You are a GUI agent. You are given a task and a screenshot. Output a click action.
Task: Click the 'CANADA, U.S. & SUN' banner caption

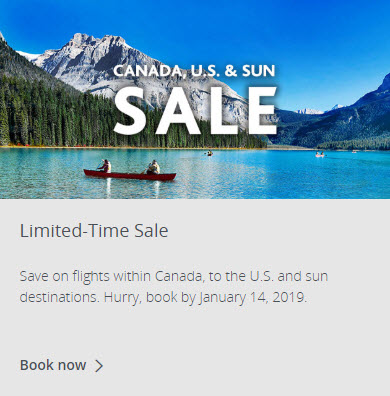(x=194, y=71)
